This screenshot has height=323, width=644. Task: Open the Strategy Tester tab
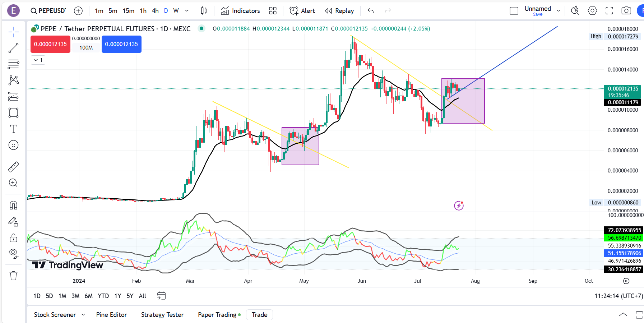click(162, 315)
